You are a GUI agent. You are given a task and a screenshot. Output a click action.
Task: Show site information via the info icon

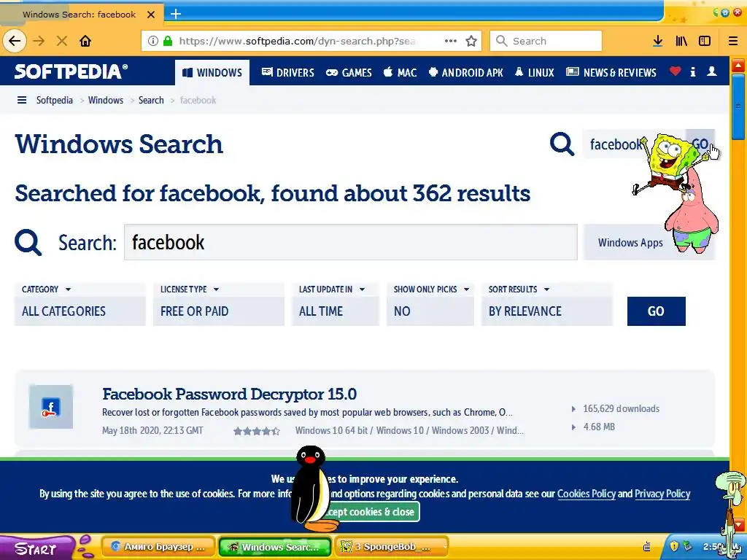(152, 41)
